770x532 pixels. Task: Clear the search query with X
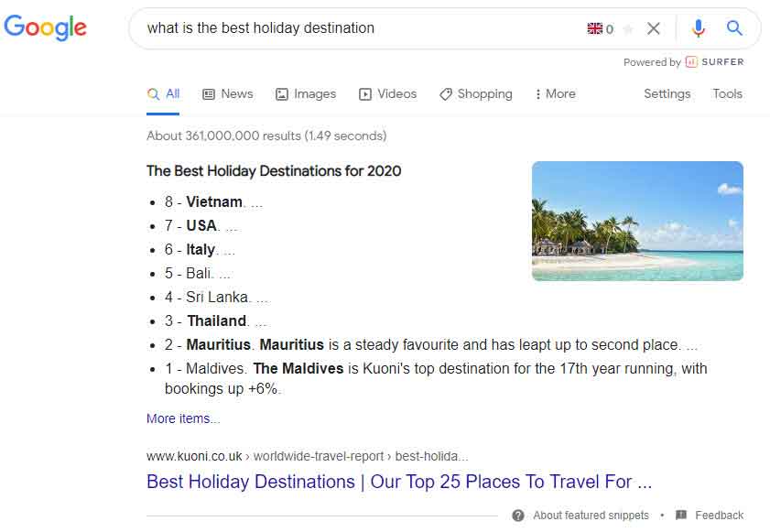[654, 28]
